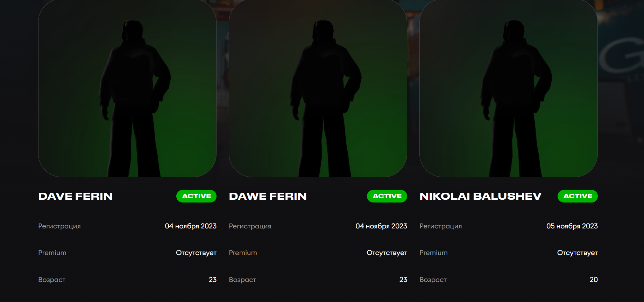Click the DAVE FERIN name heading
The height and width of the screenshot is (302, 644).
[x=76, y=196]
